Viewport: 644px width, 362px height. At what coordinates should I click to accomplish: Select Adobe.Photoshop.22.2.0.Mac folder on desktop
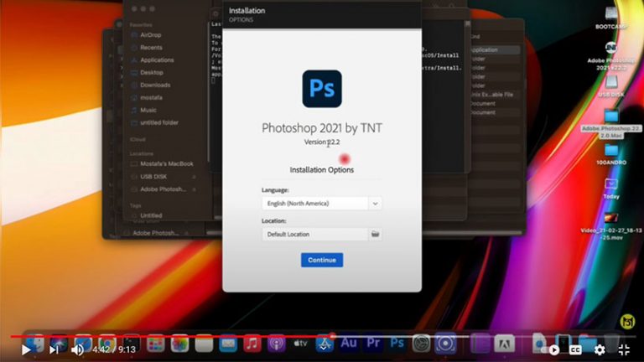[x=611, y=123]
